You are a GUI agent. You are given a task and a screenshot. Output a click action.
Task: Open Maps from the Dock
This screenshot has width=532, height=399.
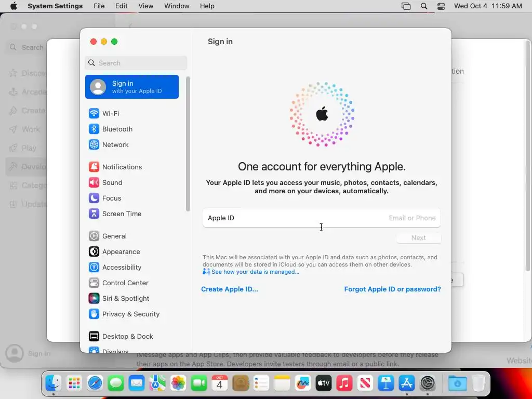pos(157,383)
